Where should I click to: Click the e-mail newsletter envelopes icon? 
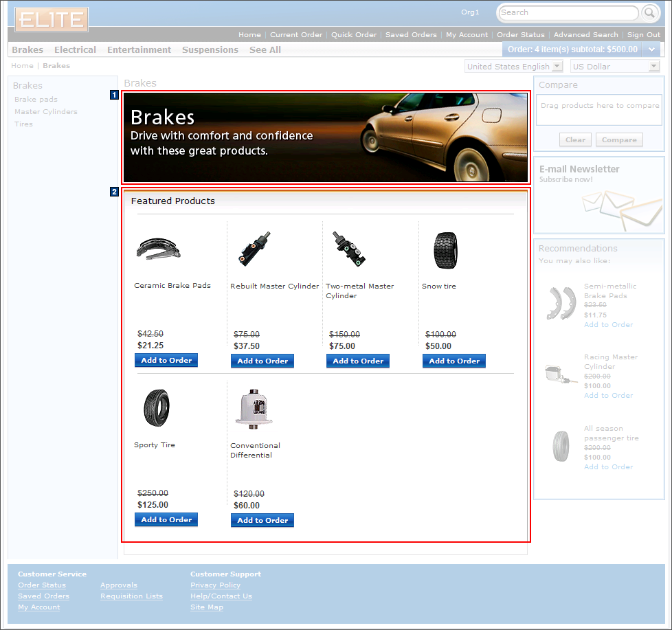pos(612,208)
